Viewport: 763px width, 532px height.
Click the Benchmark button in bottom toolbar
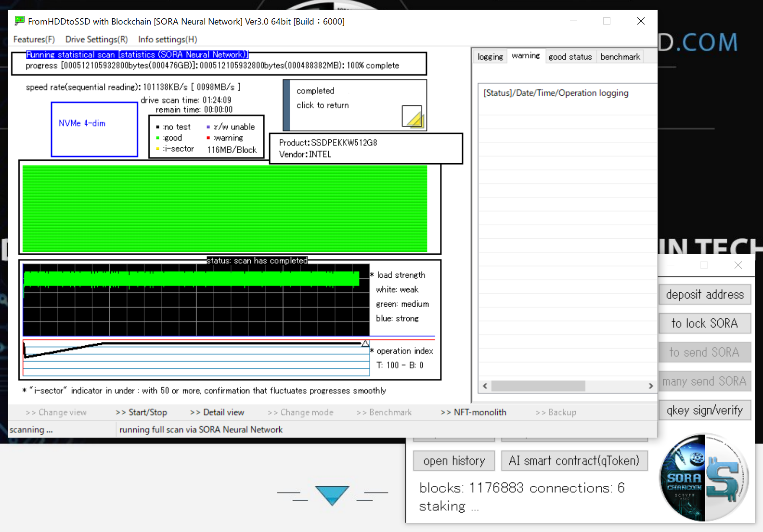coord(384,413)
